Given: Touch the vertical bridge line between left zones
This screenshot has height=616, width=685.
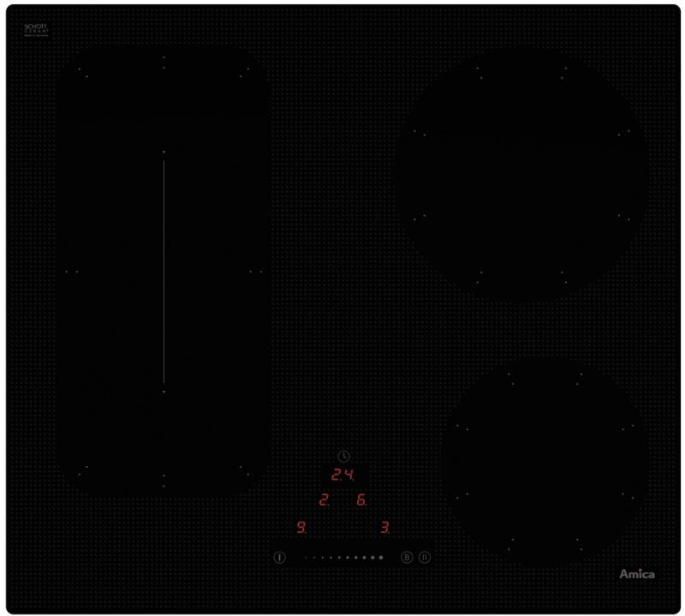Looking at the screenshot, I should [x=164, y=271].
